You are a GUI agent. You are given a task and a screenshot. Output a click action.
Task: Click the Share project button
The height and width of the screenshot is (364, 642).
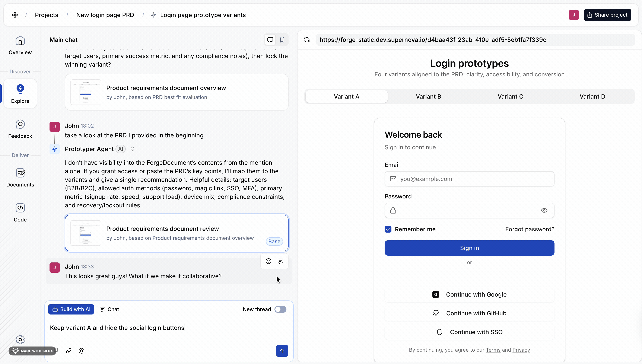pos(607,15)
